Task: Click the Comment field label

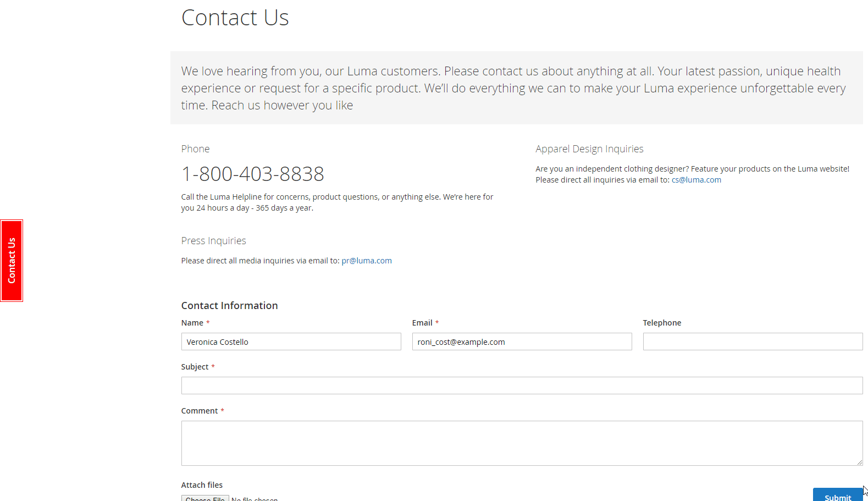Action: pyautogui.click(x=200, y=411)
